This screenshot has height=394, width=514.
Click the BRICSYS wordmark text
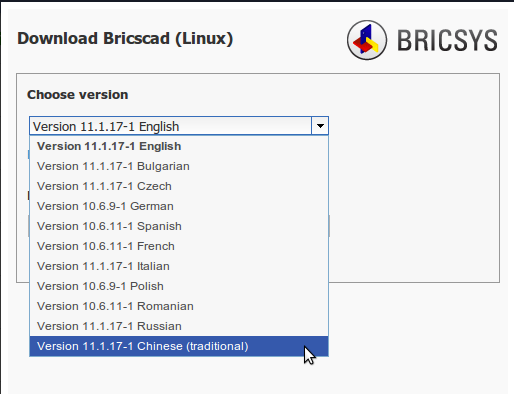click(x=447, y=40)
